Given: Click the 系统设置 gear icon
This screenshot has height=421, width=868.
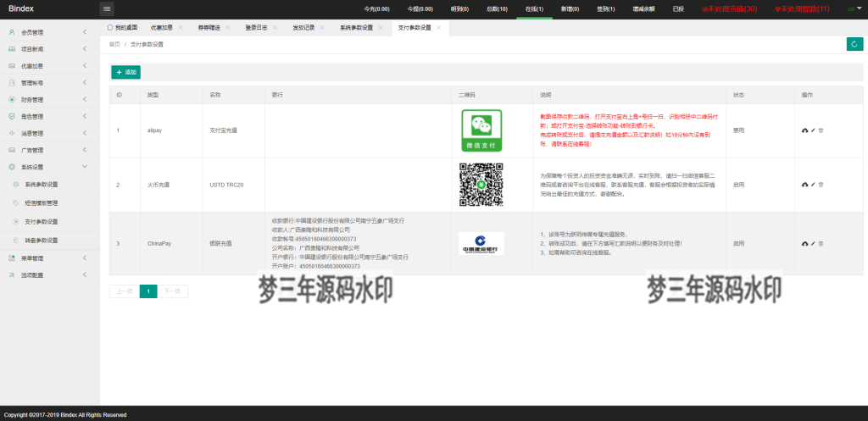Looking at the screenshot, I should (x=12, y=167).
